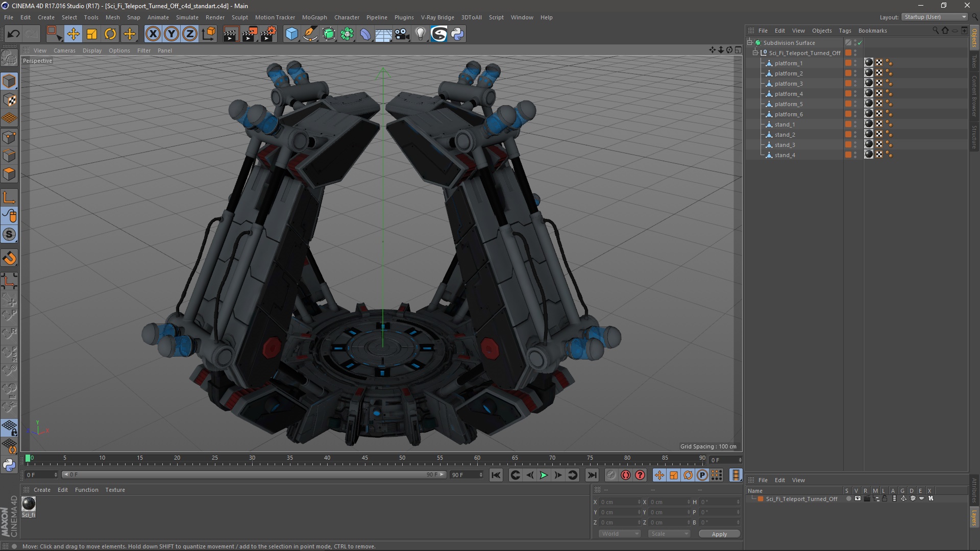Open the World coordinate system dropdown
This screenshot has height=551, width=980.
620,534
